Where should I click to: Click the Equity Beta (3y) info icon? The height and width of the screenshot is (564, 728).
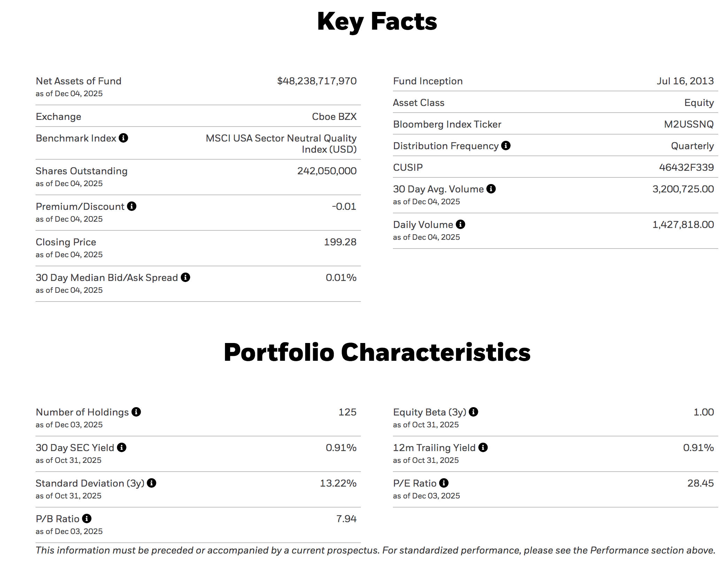(473, 412)
